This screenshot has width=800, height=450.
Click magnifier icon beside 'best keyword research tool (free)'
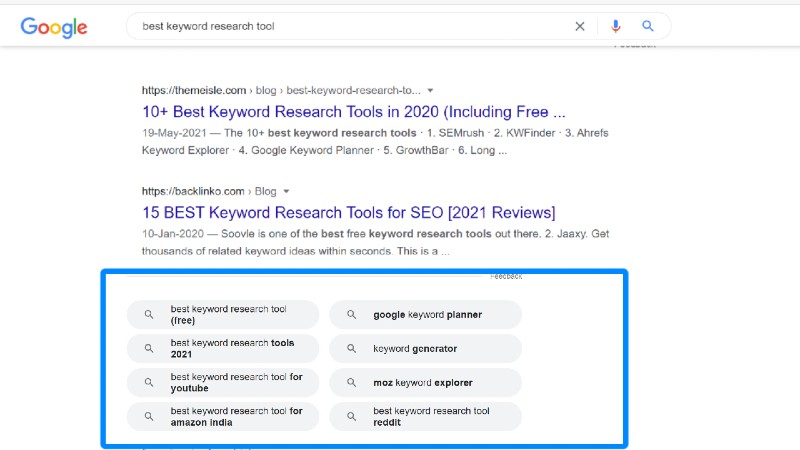pos(149,315)
